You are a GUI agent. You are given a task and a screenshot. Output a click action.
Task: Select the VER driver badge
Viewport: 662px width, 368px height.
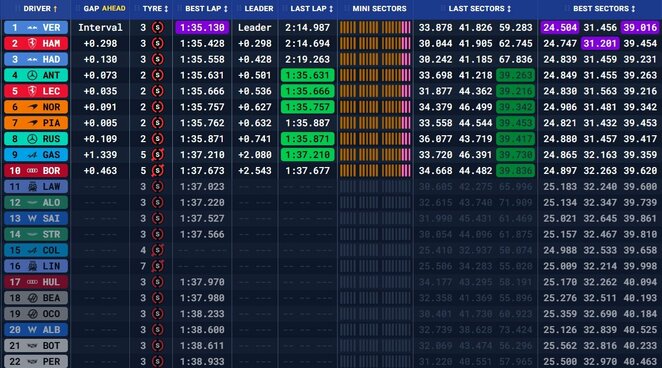tap(36, 27)
